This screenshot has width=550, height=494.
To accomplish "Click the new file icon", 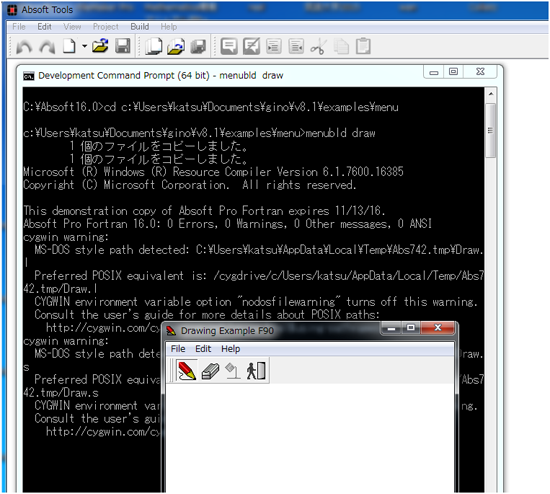I will [x=69, y=46].
